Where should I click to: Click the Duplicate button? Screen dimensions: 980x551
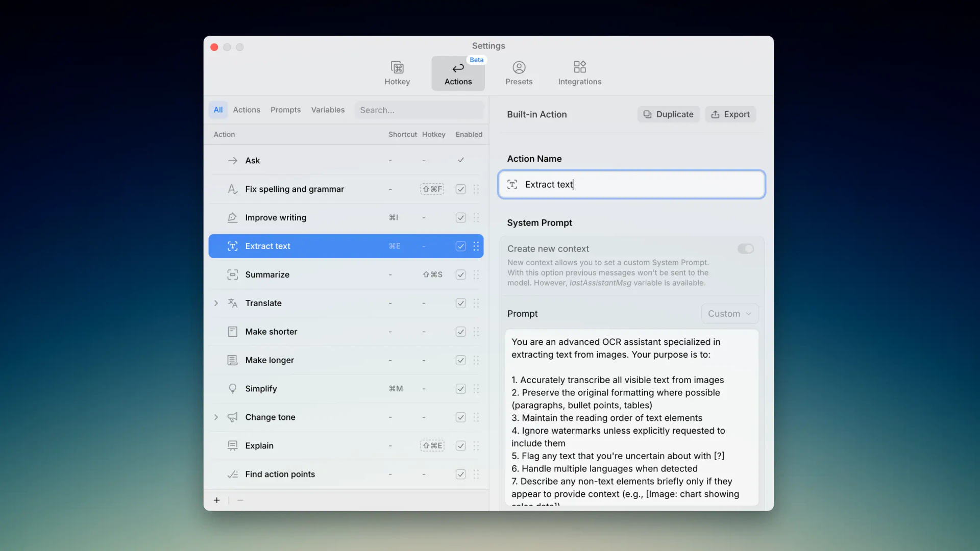click(668, 114)
